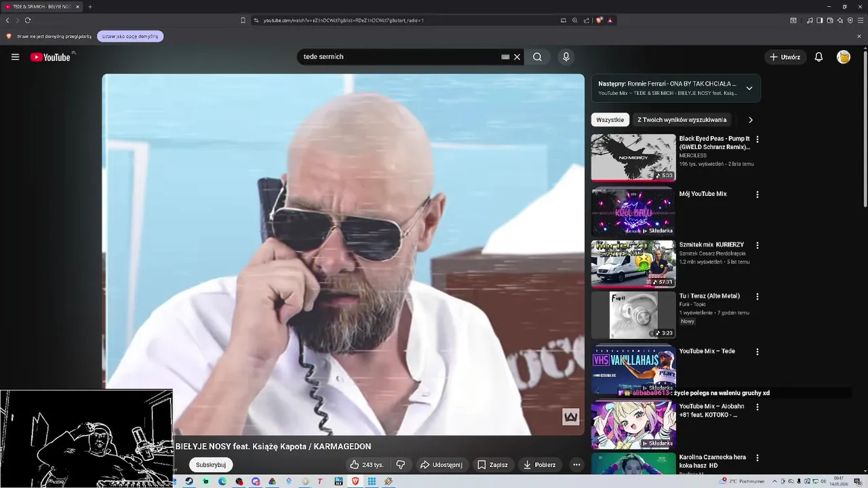
Task: Open Brave Rewards triangle icon
Action: pos(610,20)
